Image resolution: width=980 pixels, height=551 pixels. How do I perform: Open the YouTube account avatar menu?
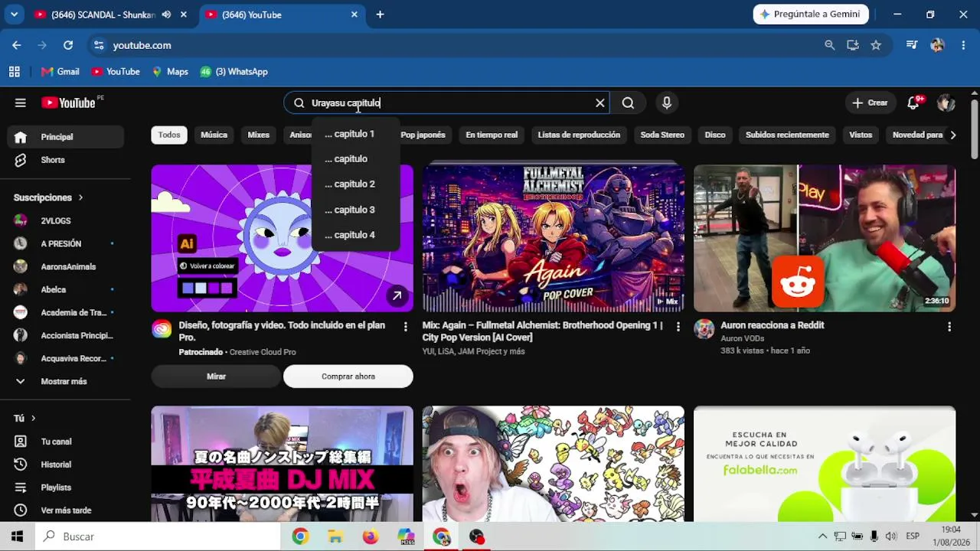click(x=946, y=103)
